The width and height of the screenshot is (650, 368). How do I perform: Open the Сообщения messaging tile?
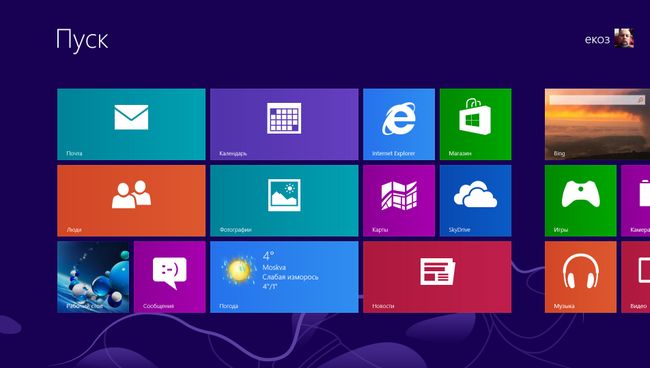(x=170, y=277)
